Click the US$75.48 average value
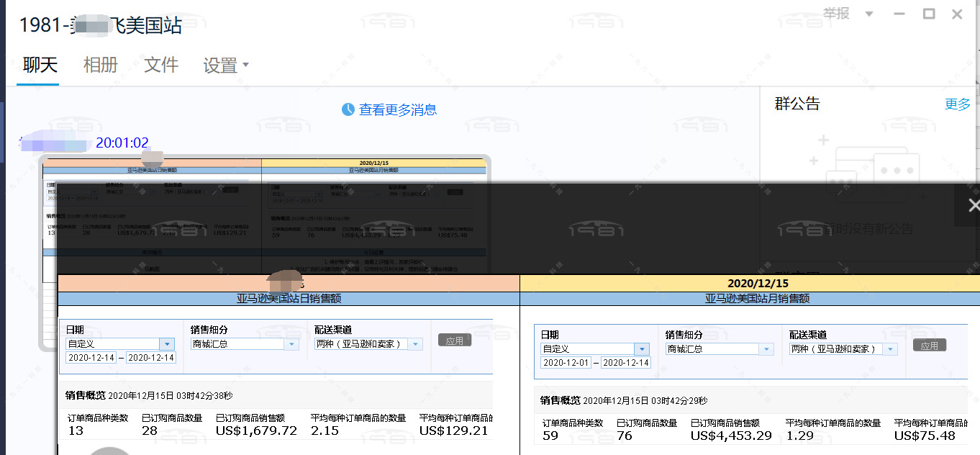980x455 pixels. pos(925,436)
